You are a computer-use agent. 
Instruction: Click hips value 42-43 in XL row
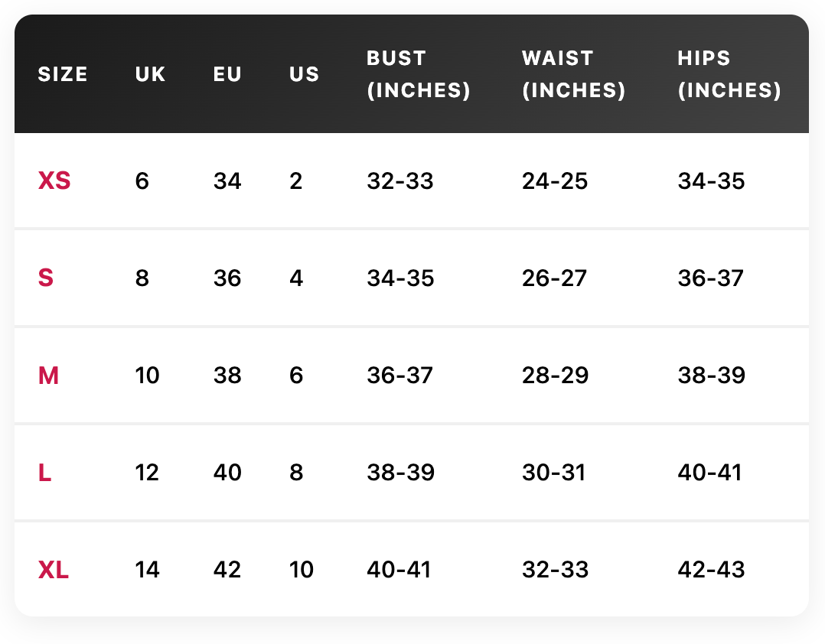(711, 570)
